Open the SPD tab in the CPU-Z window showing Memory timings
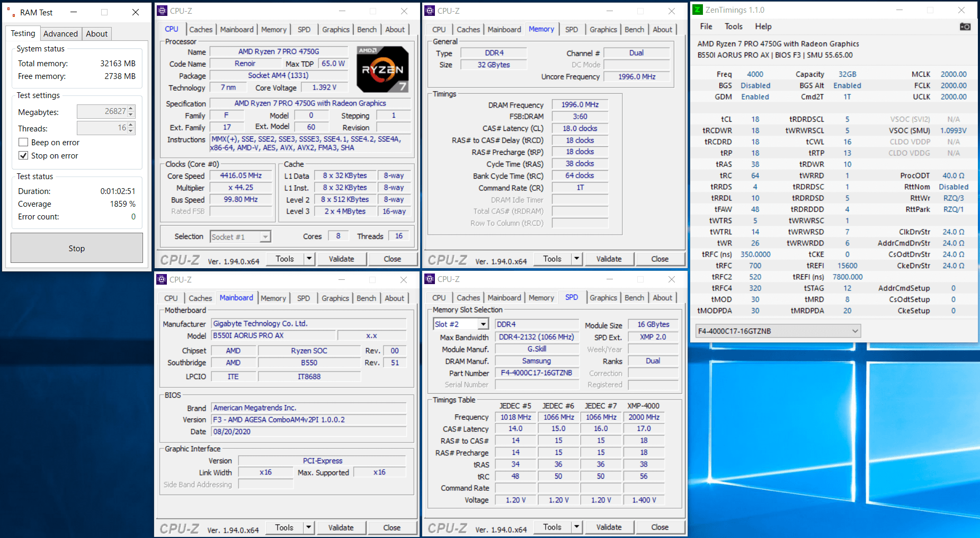Viewport: 980px width, 538px height. tap(572, 30)
